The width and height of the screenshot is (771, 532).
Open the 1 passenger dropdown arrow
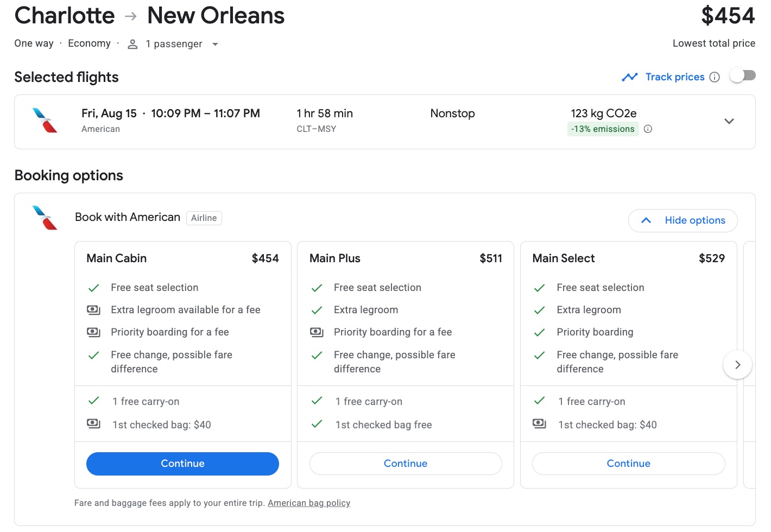coord(215,44)
